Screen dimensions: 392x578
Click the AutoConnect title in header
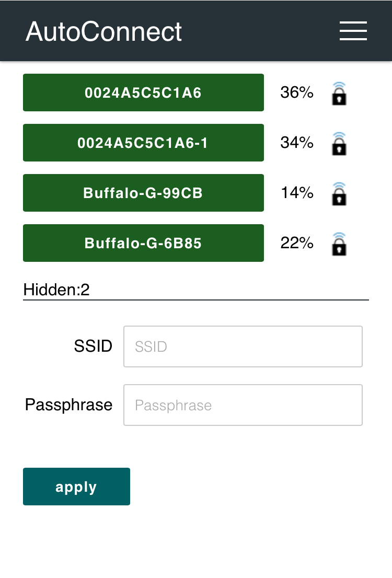(x=103, y=31)
